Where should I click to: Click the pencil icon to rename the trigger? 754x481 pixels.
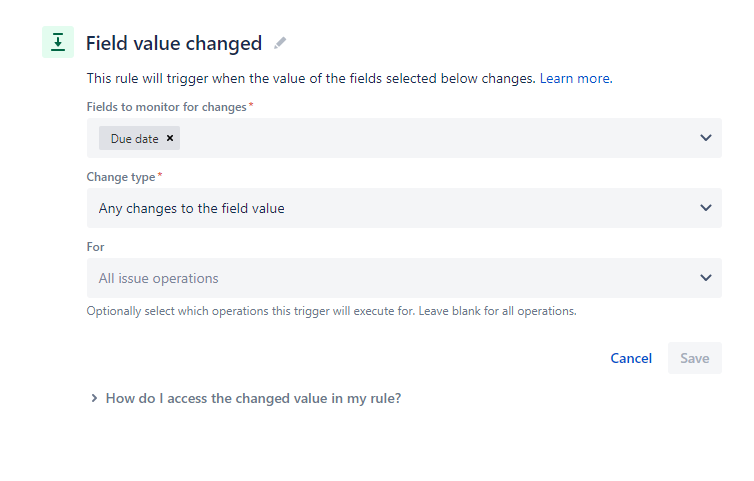(x=280, y=43)
